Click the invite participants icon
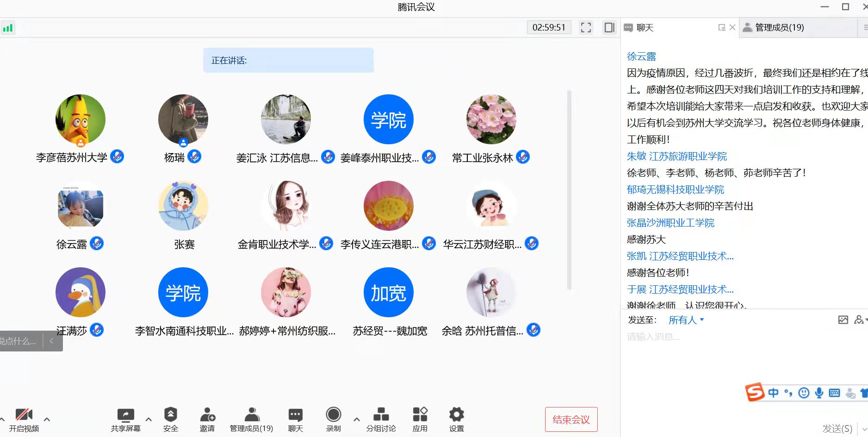Image resolution: width=868 pixels, height=437 pixels. [207, 415]
